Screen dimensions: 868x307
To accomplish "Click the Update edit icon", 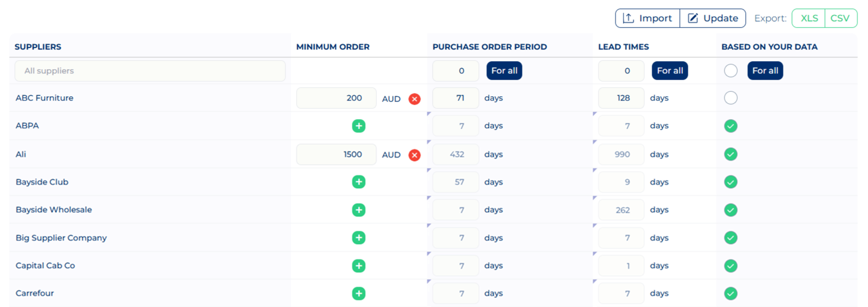I will point(693,18).
